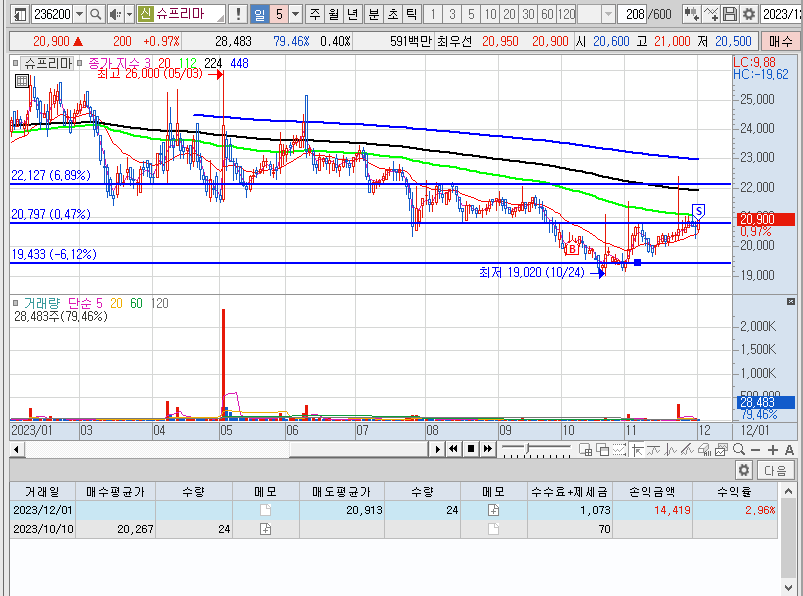Click the rewind playback button

[x=453, y=450]
